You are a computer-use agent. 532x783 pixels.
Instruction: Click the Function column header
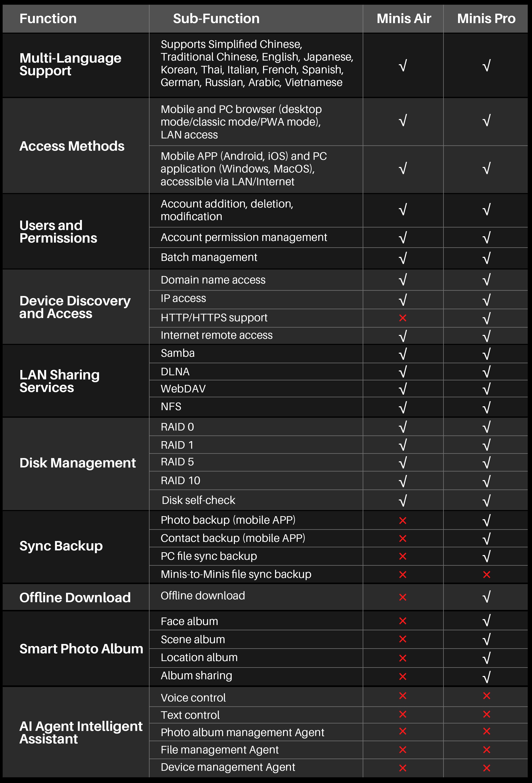pos(48,19)
